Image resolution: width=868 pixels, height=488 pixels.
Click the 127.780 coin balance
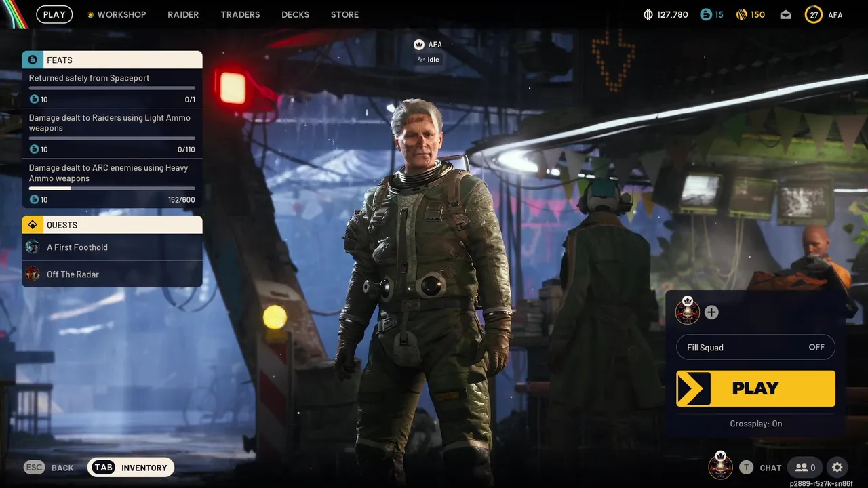click(673, 14)
